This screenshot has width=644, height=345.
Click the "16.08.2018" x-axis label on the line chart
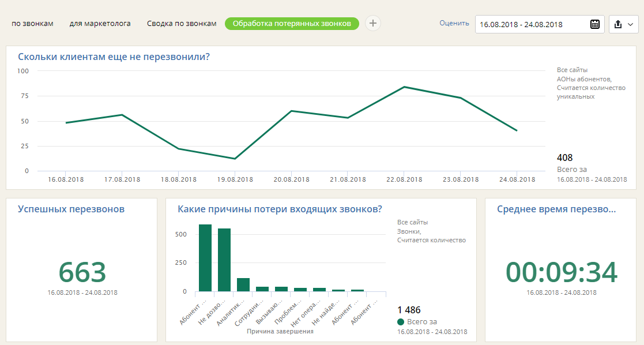pos(66,179)
